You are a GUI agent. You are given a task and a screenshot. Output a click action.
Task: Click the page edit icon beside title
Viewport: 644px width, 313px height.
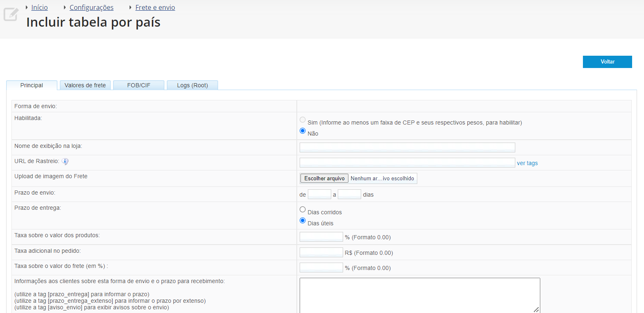pos(11,14)
